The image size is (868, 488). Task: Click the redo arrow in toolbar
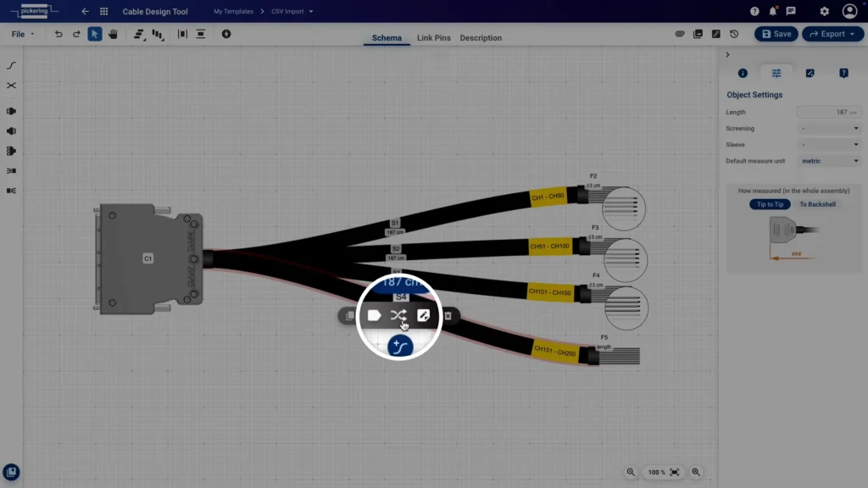(x=76, y=34)
